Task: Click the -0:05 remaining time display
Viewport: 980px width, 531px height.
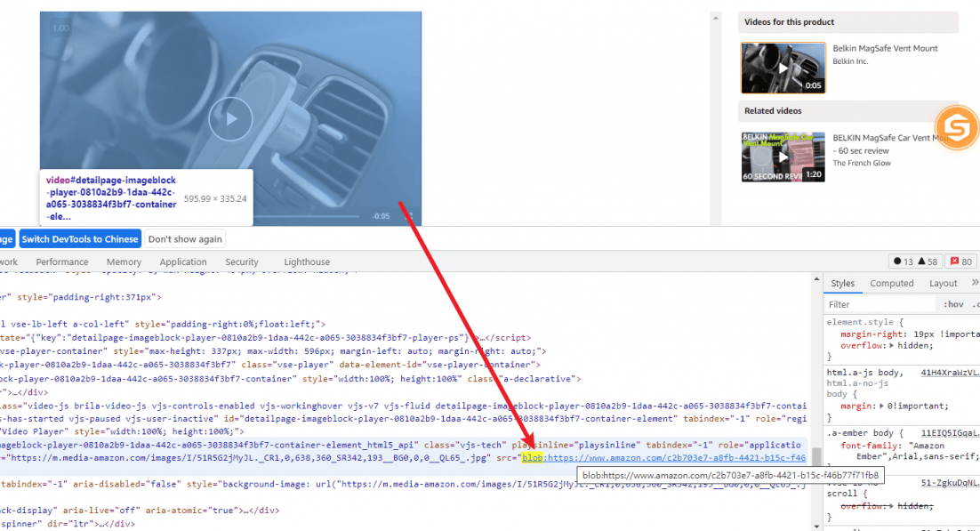Action: (381, 216)
